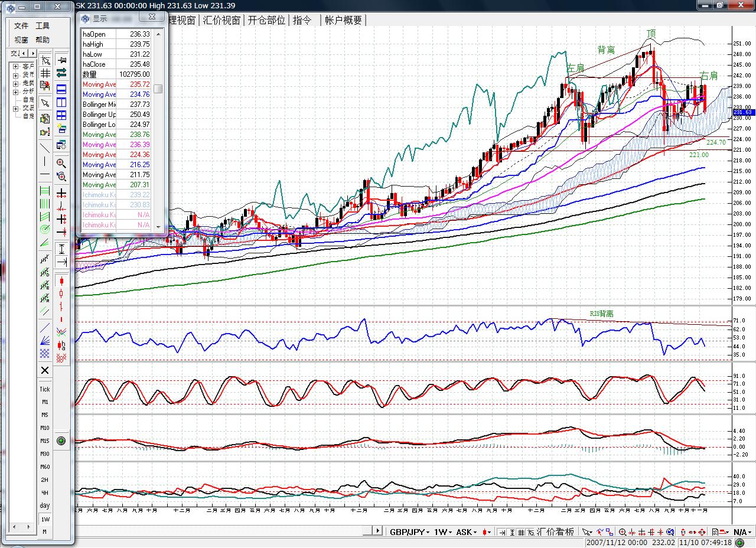Click the green swap arrows icon
Screen dimensions: 756x548
click(x=61, y=72)
